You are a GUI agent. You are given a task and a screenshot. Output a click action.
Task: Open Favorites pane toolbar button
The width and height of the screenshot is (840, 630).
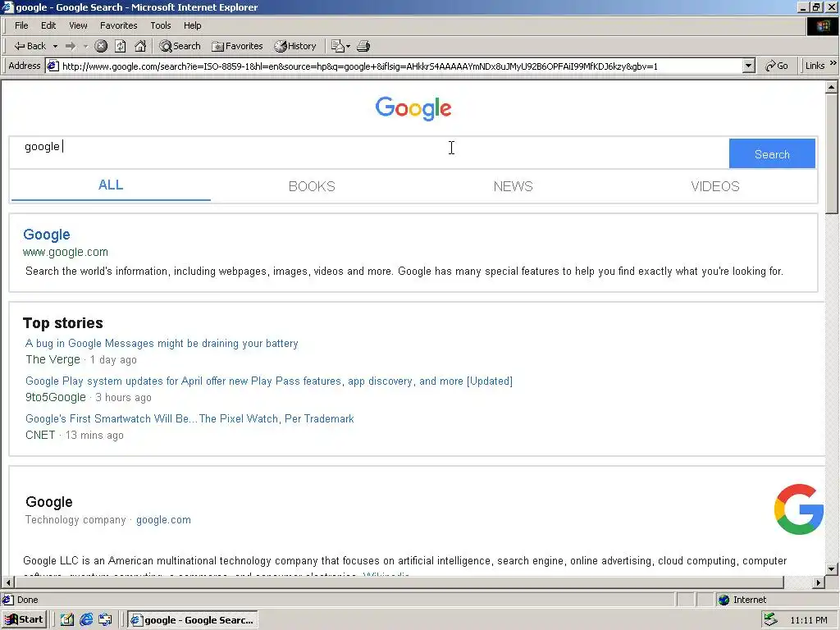pos(237,46)
